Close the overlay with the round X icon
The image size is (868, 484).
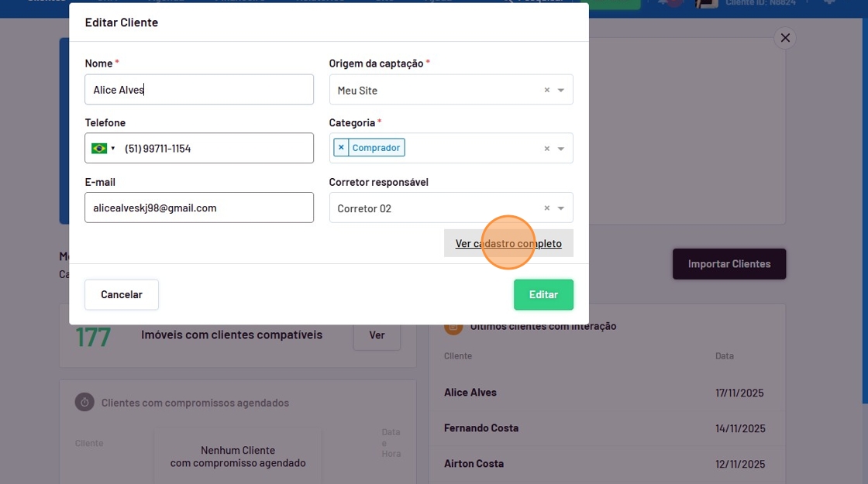click(x=785, y=38)
